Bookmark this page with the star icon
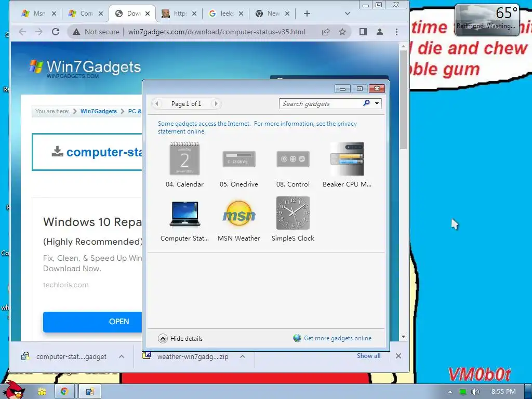 (342, 32)
